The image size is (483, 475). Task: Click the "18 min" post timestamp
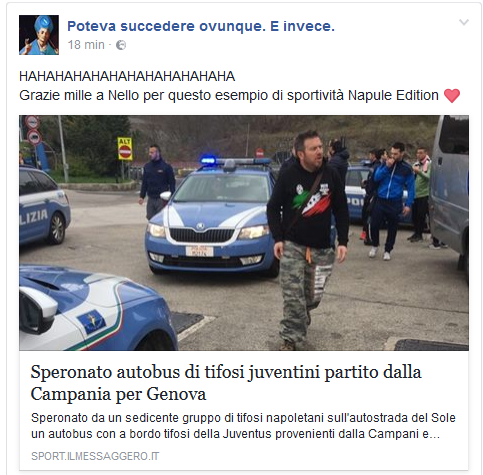pyautogui.click(x=86, y=45)
